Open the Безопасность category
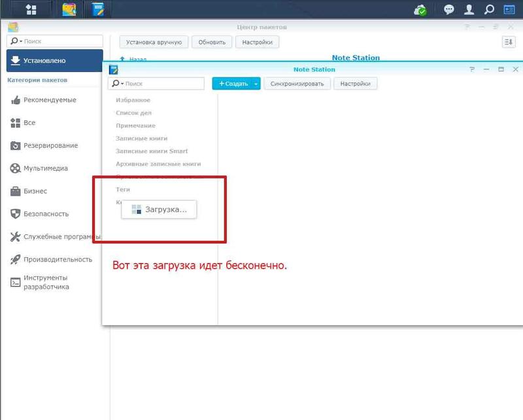This screenshot has width=523, height=420. pyautogui.click(x=39, y=214)
